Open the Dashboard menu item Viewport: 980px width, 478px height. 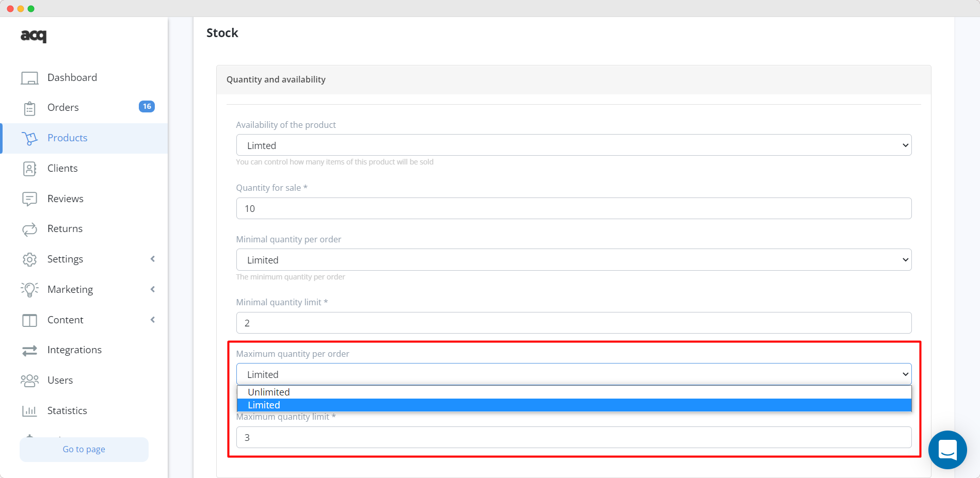pos(72,77)
